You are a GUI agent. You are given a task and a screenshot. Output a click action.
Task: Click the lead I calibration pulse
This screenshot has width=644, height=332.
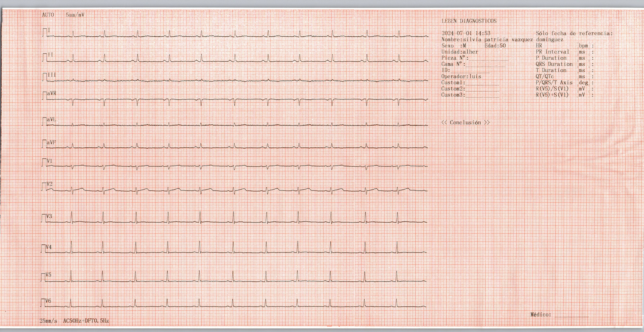[x=45, y=32]
